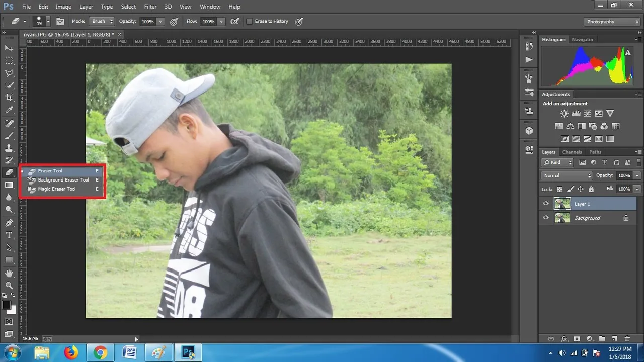
Task: Select the Rectangular Marquee tool
Action: (x=9, y=61)
